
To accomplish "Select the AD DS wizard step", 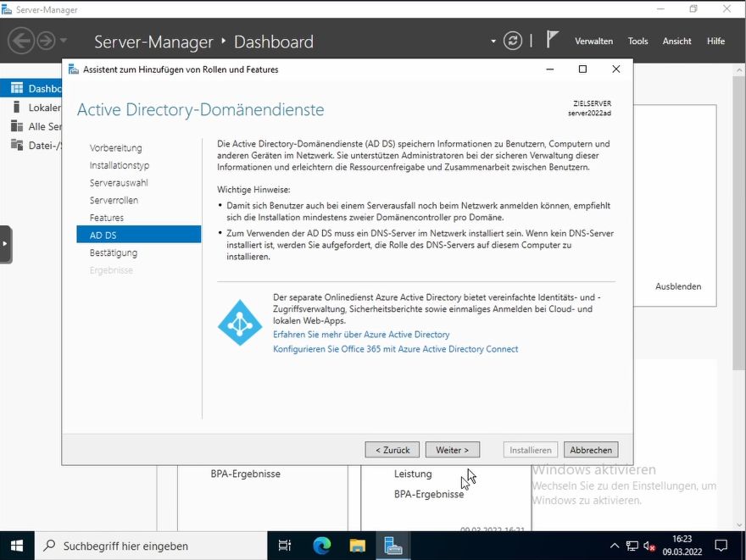I will [x=138, y=235].
